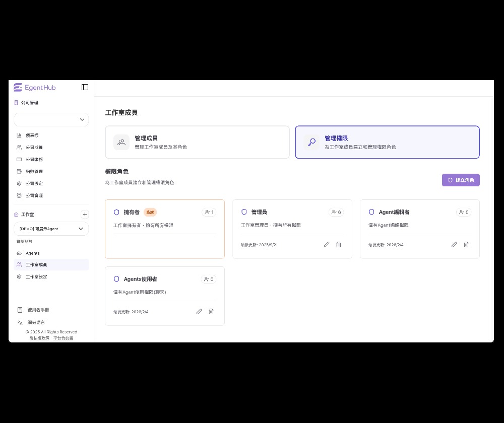This screenshot has width=504, height=423.
Task: Click the + icon to add a workspace
Action: [85, 214]
